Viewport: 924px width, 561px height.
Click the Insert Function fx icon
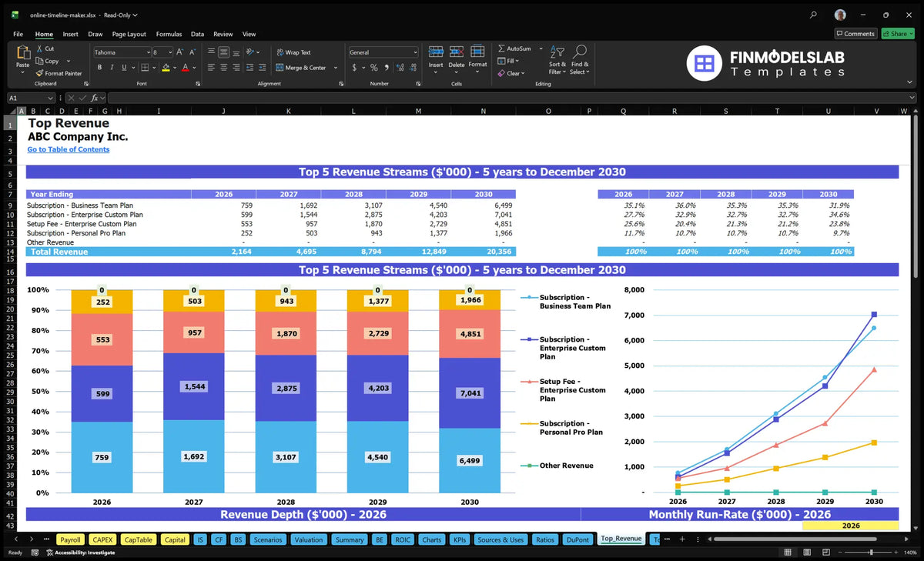coord(95,98)
